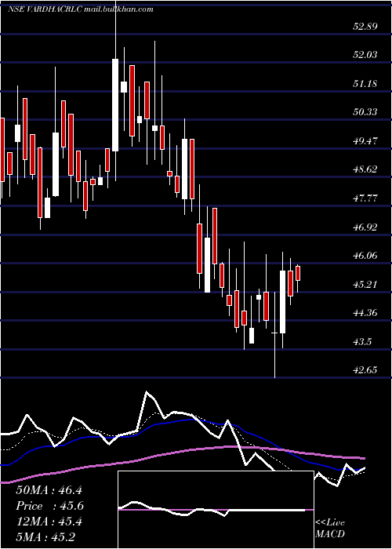Click the Price : 45.6 legend text
This screenshot has width=392, height=549.
click(x=49, y=506)
